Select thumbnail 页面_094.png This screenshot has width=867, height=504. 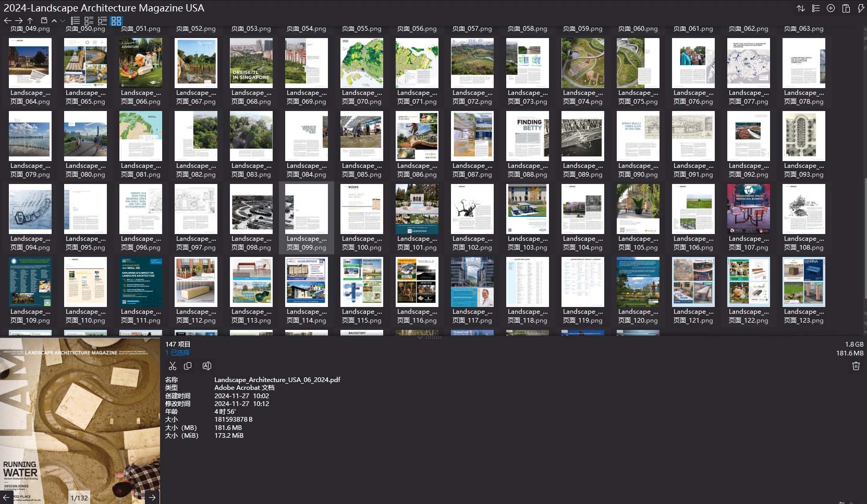tap(30, 210)
